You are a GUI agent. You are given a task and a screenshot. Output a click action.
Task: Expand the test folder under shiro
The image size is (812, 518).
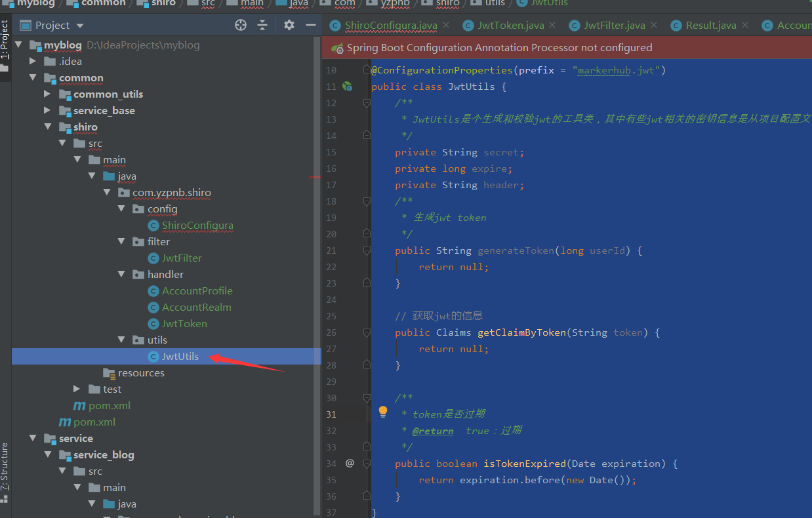pyautogui.click(x=77, y=389)
